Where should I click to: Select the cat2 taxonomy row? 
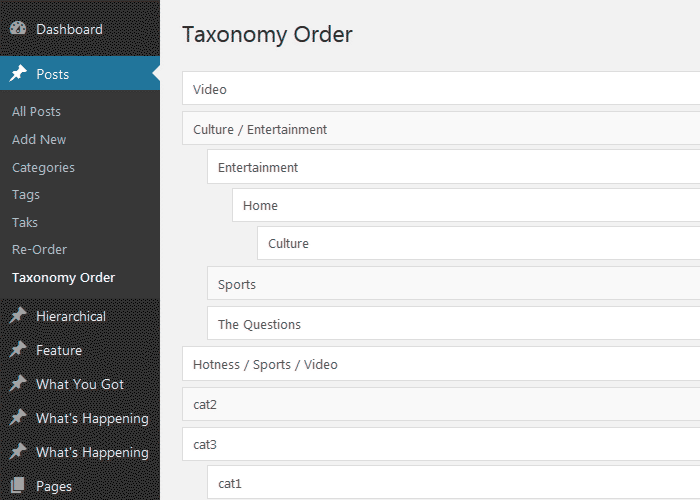pos(440,404)
